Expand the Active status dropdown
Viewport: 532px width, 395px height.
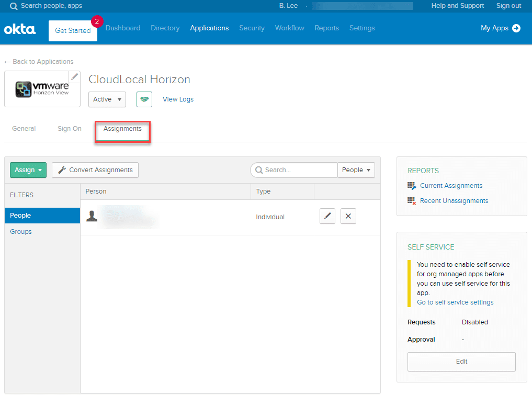tap(107, 99)
